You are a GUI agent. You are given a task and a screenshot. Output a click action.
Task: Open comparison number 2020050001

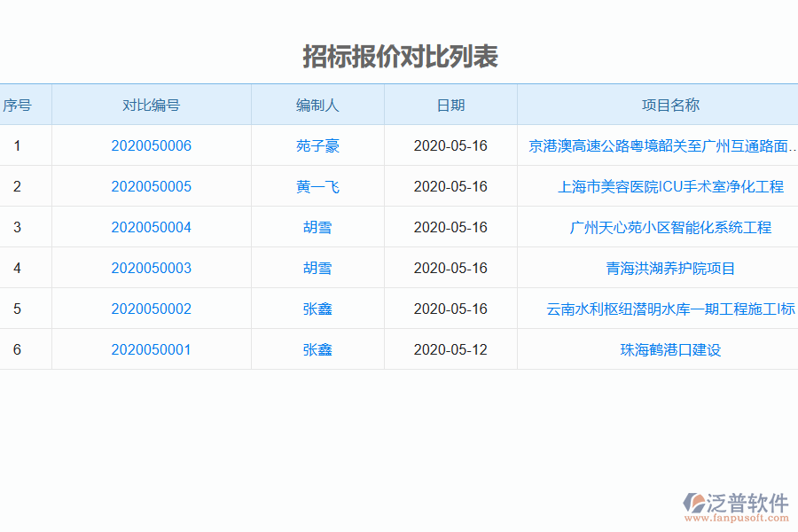click(x=151, y=349)
